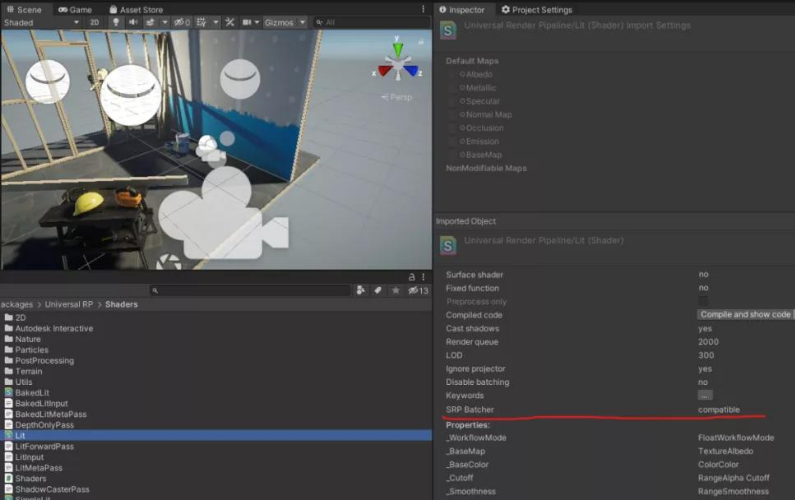Click shader icon beside Import Settings title
This screenshot has width=795, height=500.
448,30
